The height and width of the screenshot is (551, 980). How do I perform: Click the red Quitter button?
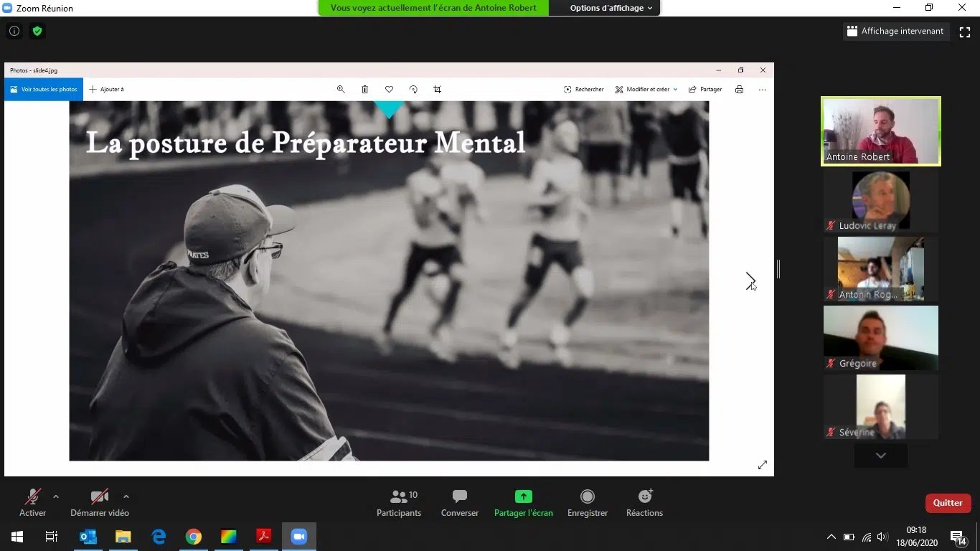point(948,503)
